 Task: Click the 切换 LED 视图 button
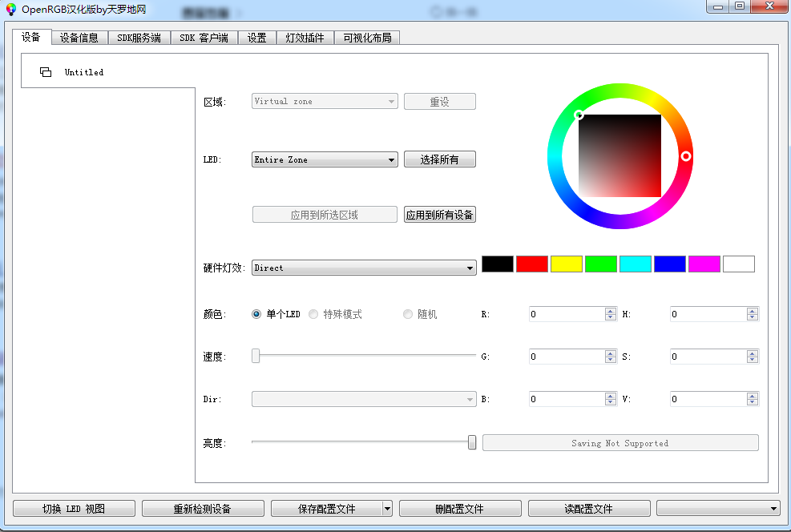tap(73, 508)
